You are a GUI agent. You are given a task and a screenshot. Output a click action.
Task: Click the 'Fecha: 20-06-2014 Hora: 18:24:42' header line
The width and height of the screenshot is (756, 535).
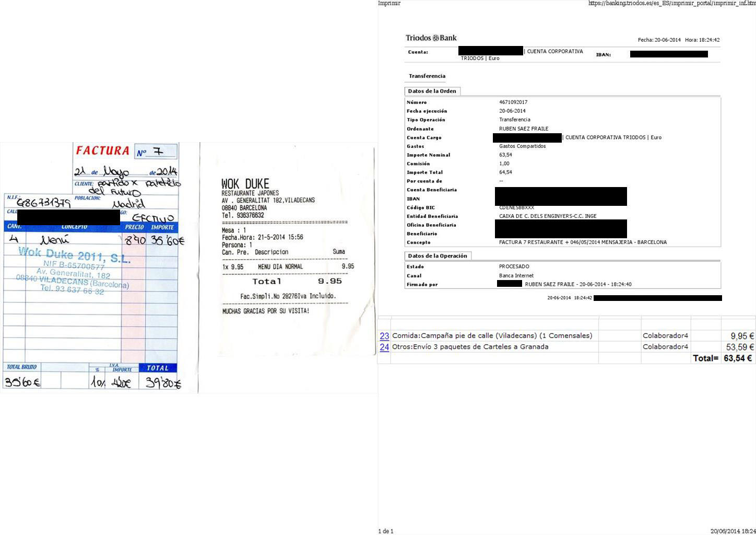(x=679, y=40)
